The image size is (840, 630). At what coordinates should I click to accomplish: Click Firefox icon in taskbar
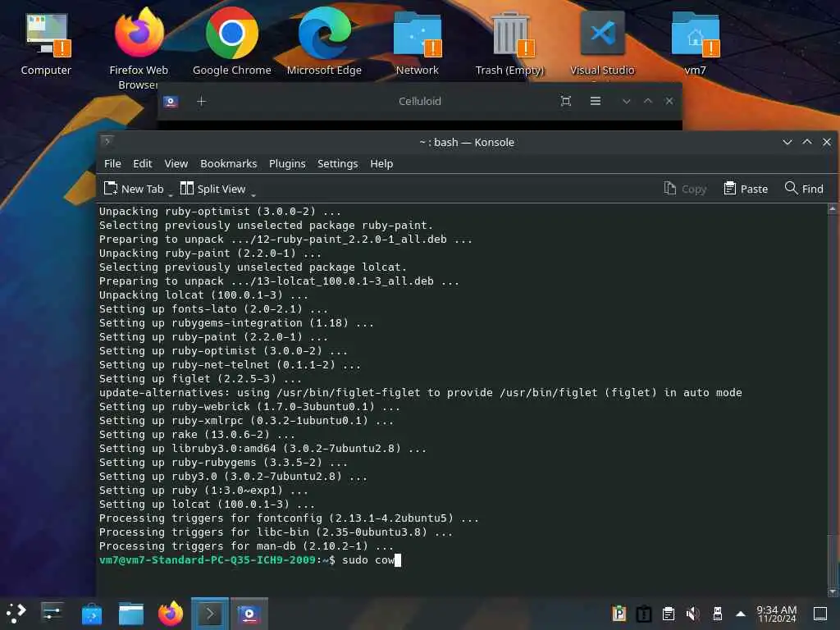171,614
